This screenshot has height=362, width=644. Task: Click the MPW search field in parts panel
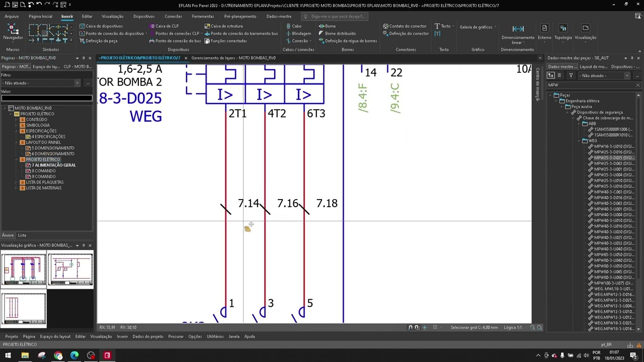click(591, 85)
